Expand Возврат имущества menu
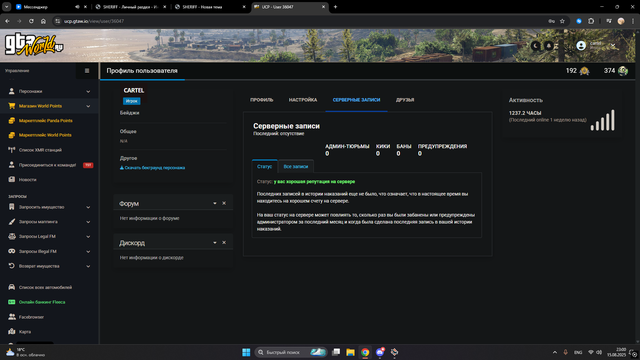 click(49, 266)
